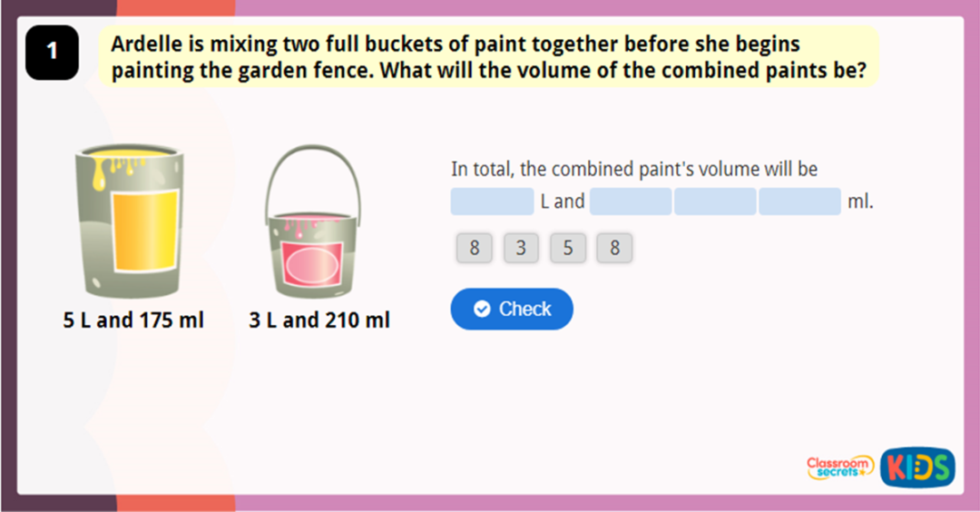Screen dimensions: 980x512
Task: Click the blank box before "L and"
Action: point(492,202)
